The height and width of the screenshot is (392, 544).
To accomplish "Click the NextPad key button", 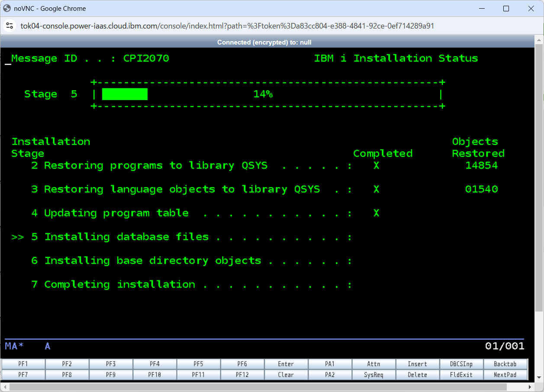I will point(505,375).
